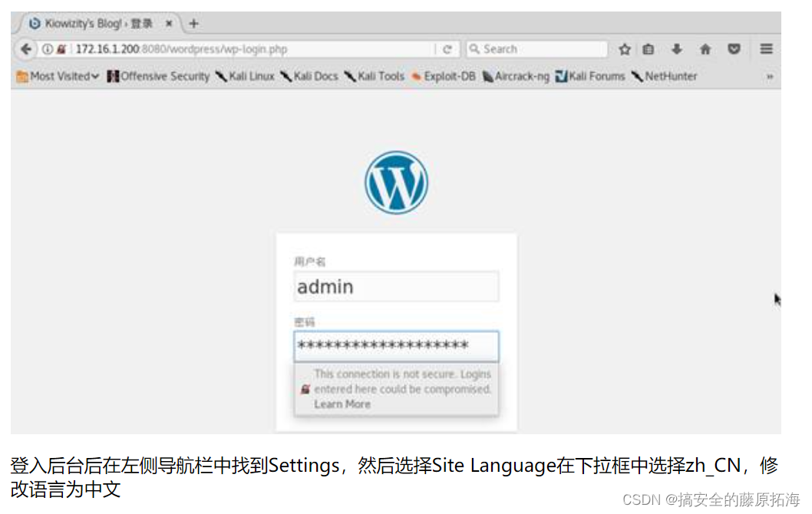
Task: Focus the password field with asterisks
Action: click(396, 346)
